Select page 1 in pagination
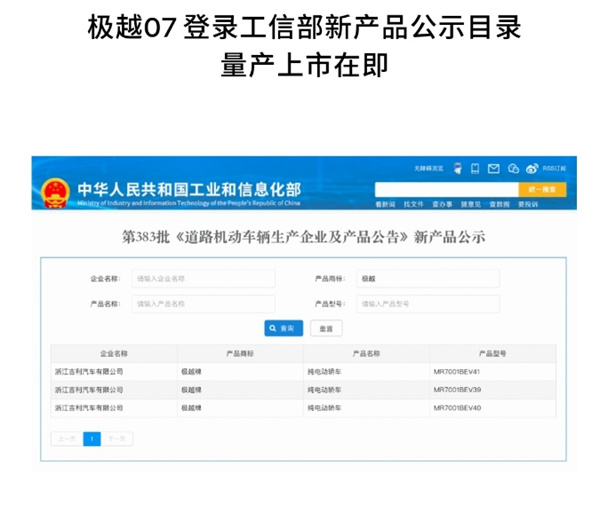This screenshot has height=512, width=600. tap(92, 439)
